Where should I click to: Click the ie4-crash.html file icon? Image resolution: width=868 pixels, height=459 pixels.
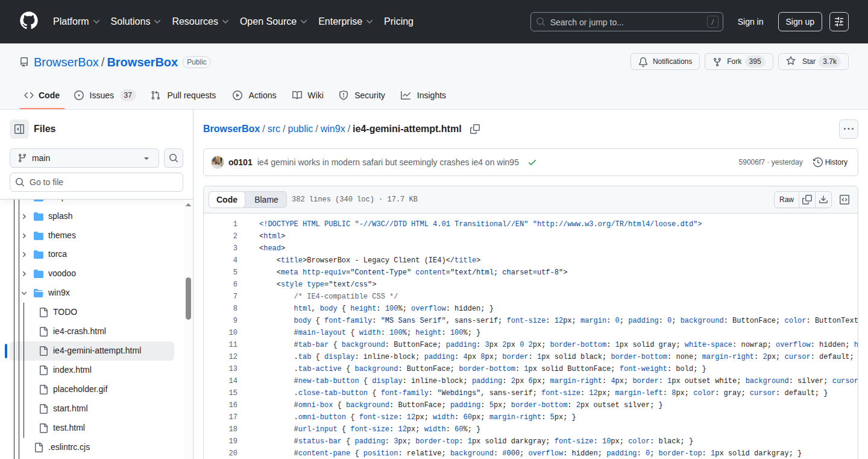tap(43, 331)
